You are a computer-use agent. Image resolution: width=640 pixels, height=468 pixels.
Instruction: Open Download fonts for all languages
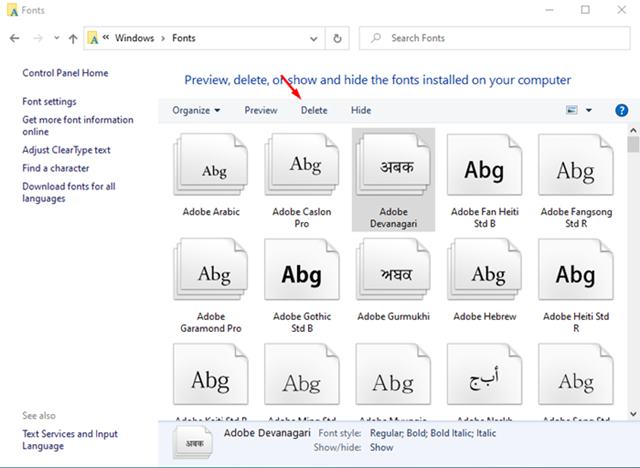point(69,192)
